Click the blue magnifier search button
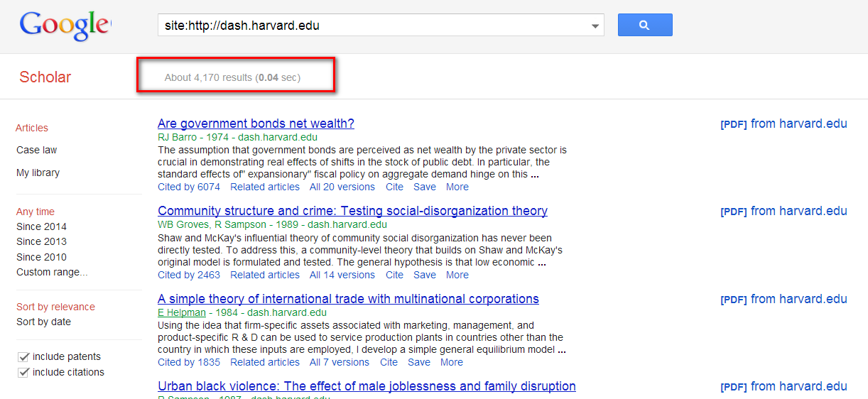This screenshot has height=399, width=868. tap(645, 25)
